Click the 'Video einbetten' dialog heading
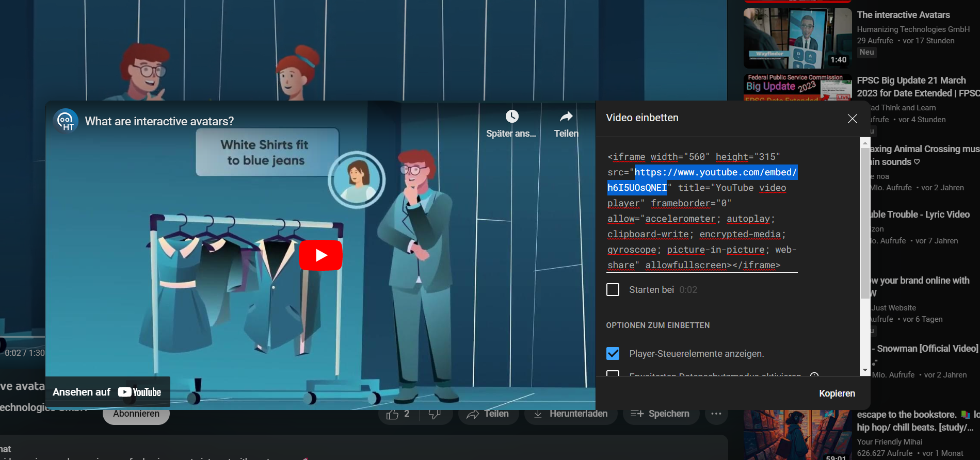 tap(642, 118)
